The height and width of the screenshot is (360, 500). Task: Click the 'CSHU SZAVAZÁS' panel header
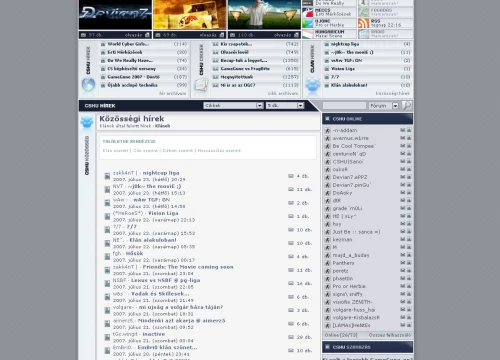point(368,347)
